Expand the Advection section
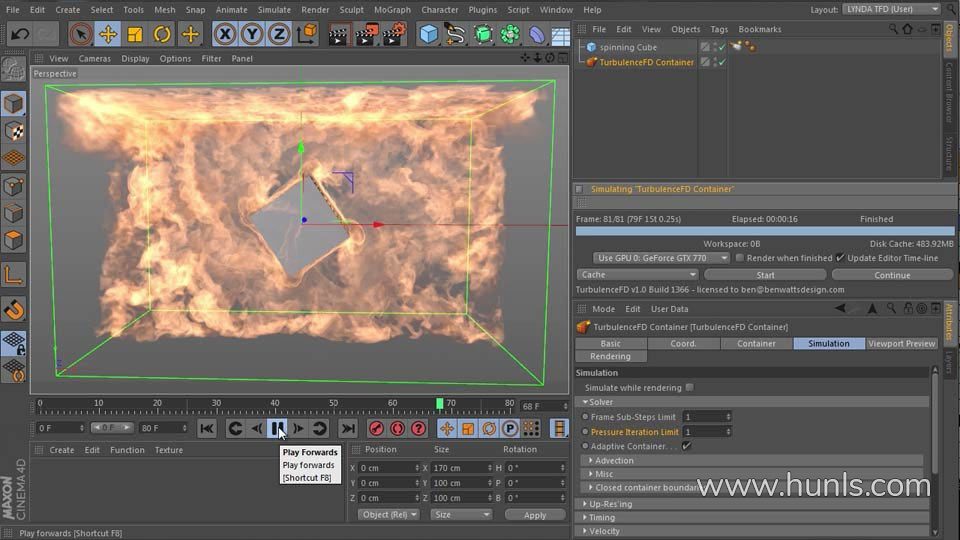The width and height of the screenshot is (960, 540). pos(613,460)
